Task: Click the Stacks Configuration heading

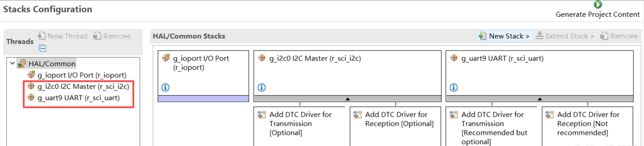Action: (x=47, y=9)
